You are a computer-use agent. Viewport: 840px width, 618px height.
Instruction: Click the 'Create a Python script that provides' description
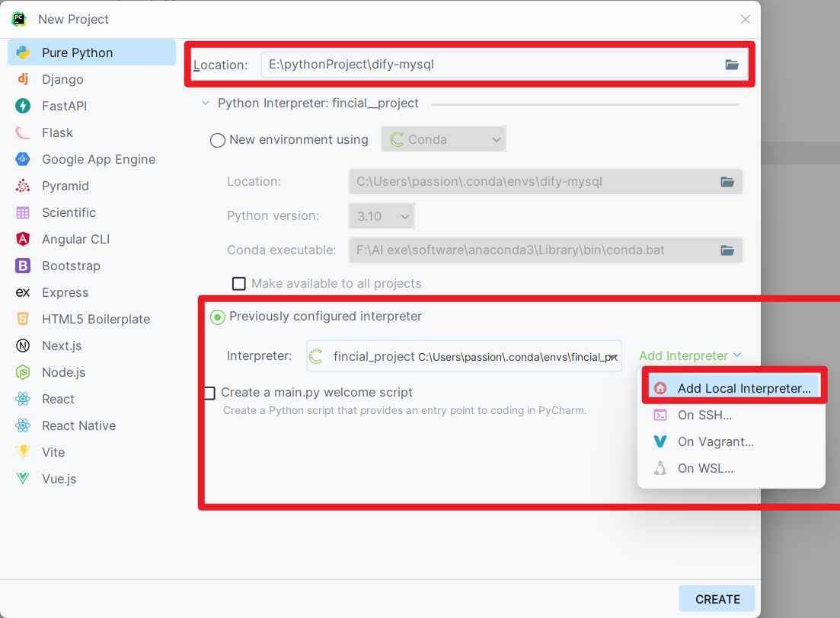point(405,411)
